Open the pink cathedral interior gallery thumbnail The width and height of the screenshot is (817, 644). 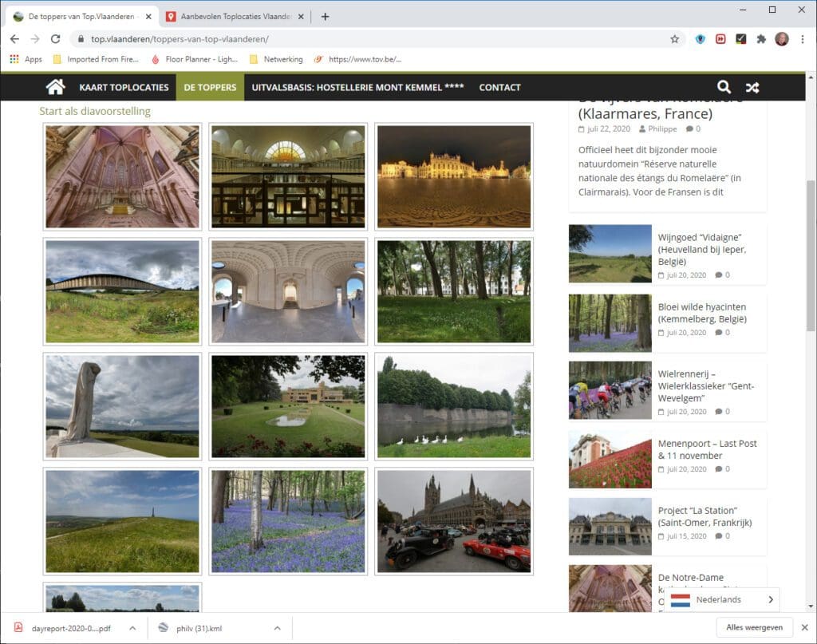tap(122, 176)
